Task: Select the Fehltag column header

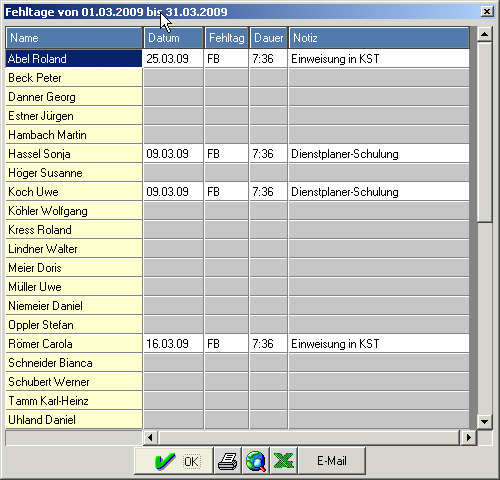Action: click(x=226, y=38)
